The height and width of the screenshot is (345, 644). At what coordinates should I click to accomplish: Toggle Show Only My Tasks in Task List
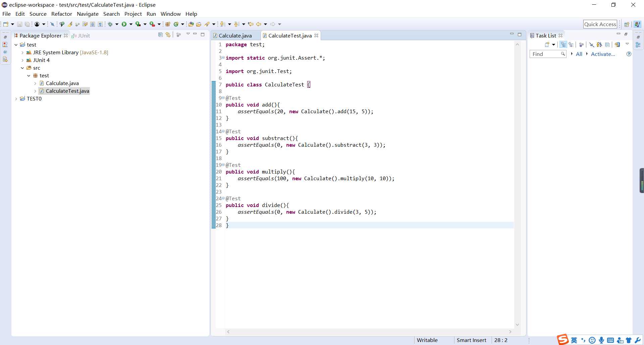tap(599, 45)
